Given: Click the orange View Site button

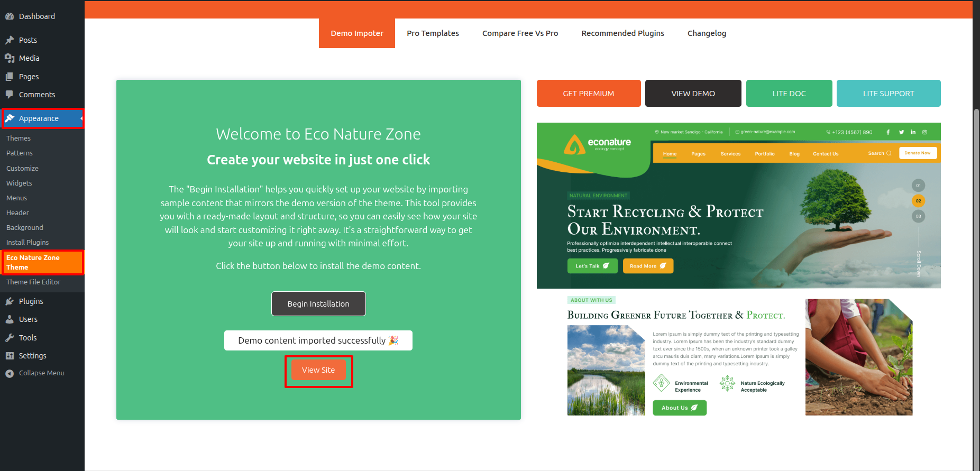Looking at the screenshot, I should coord(318,370).
